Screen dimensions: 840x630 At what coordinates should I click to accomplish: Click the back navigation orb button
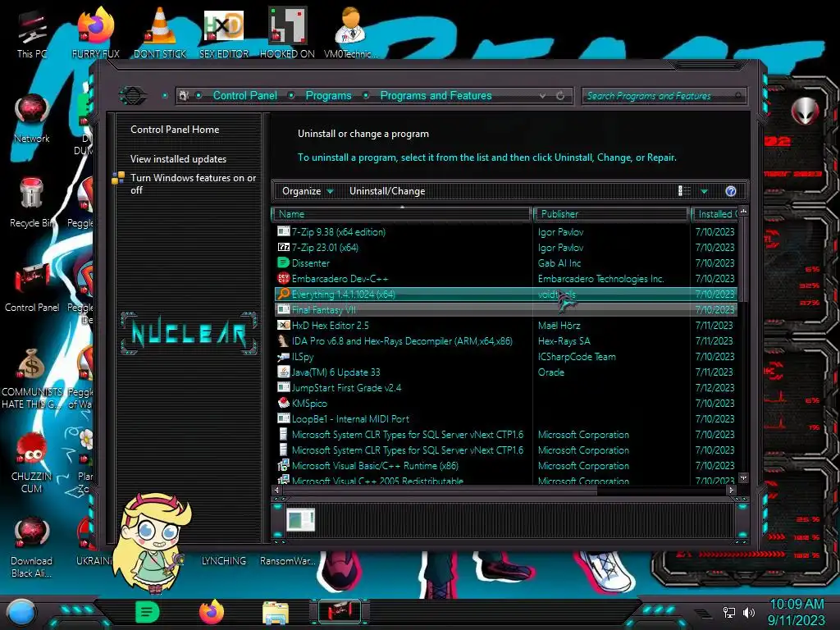tap(132, 96)
